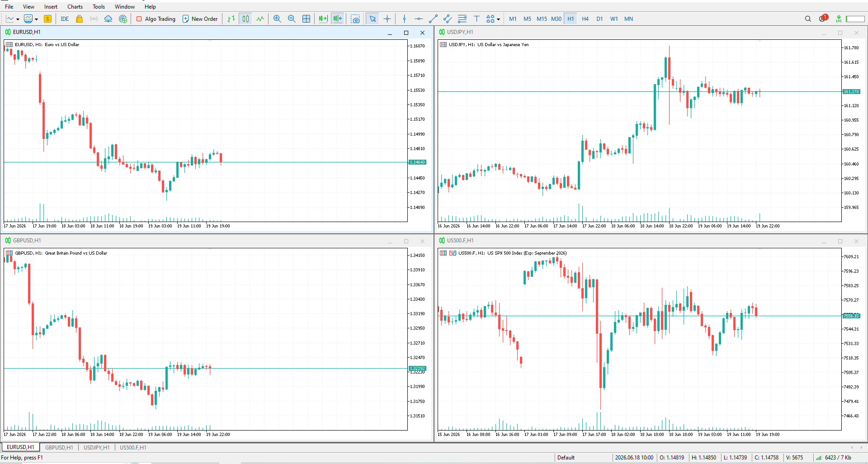Expand the profiles dropdown arrow

[36, 19]
